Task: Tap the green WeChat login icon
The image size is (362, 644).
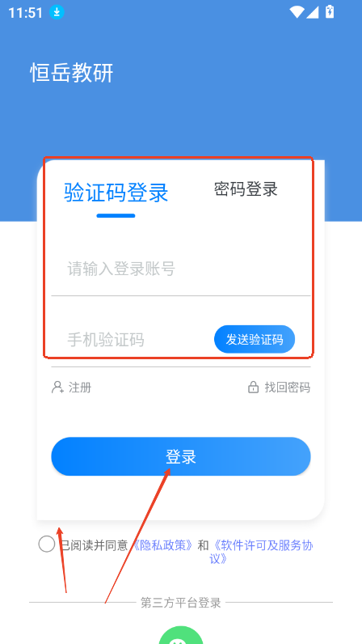Action: click(181, 635)
